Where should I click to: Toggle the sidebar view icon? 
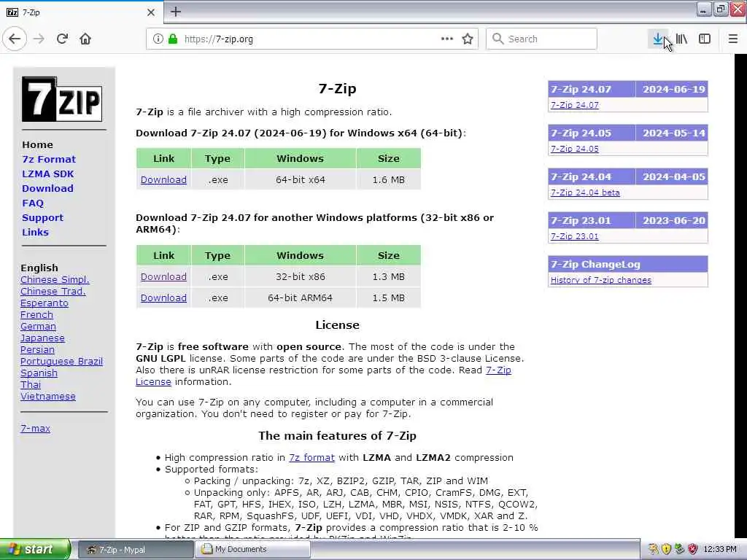pos(705,39)
